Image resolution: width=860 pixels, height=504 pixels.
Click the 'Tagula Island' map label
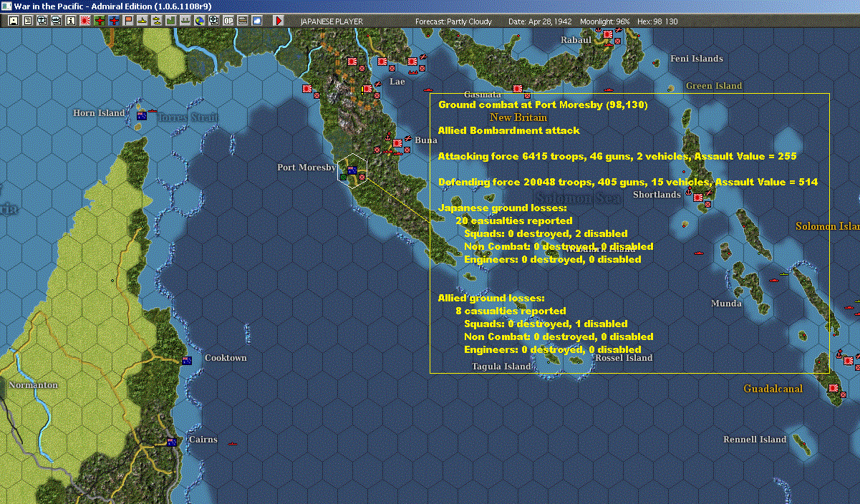[x=501, y=367]
